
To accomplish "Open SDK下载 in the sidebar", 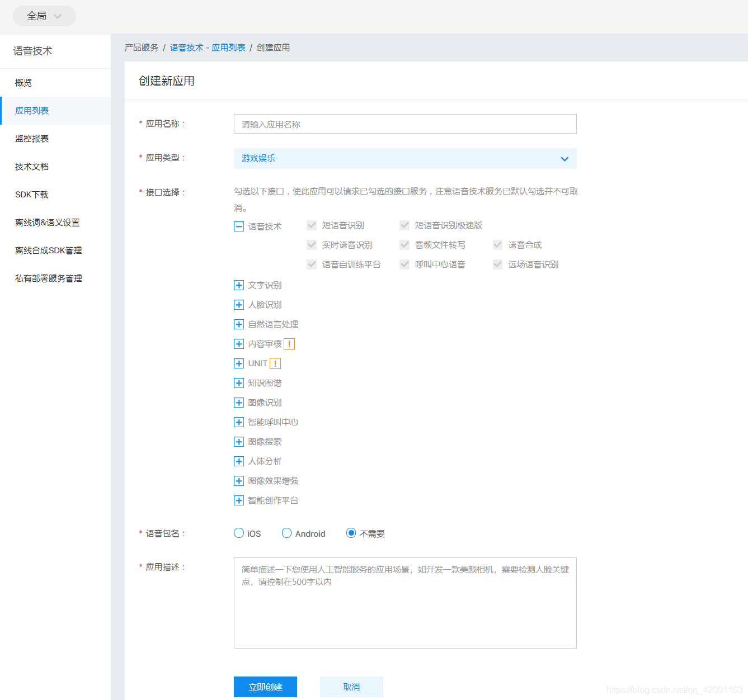I will point(55,195).
